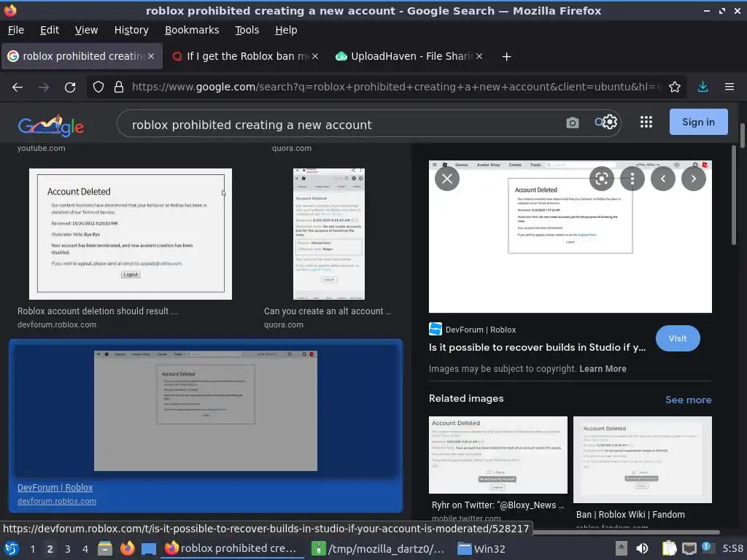Screen dimensions: 747x560
Task: Open the File menu
Action: pyautogui.click(x=16, y=30)
